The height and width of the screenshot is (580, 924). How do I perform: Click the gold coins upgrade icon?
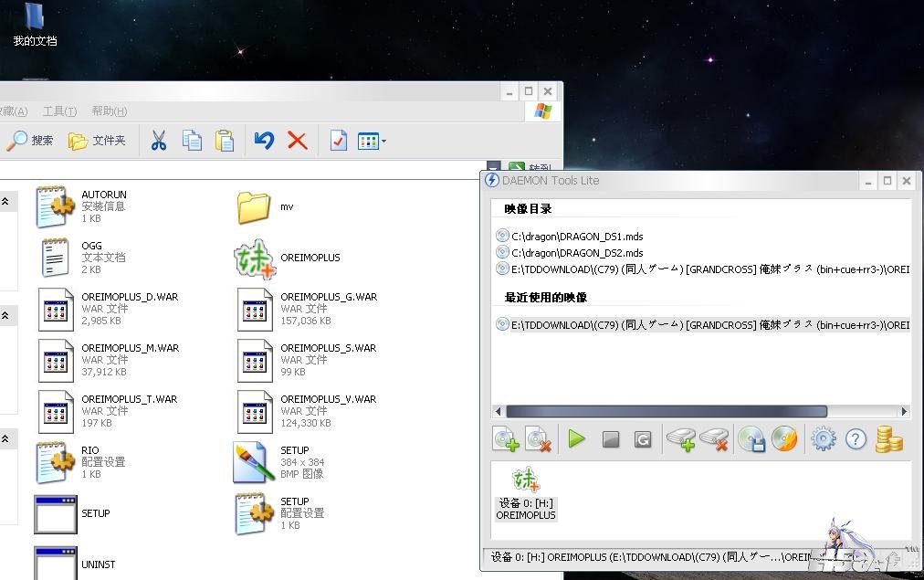888,439
